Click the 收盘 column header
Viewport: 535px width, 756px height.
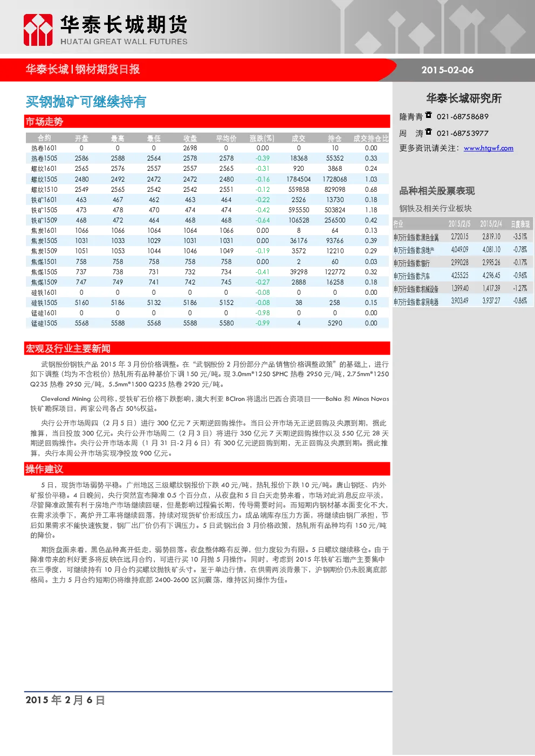pyautogui.click(x=190, y=138)
